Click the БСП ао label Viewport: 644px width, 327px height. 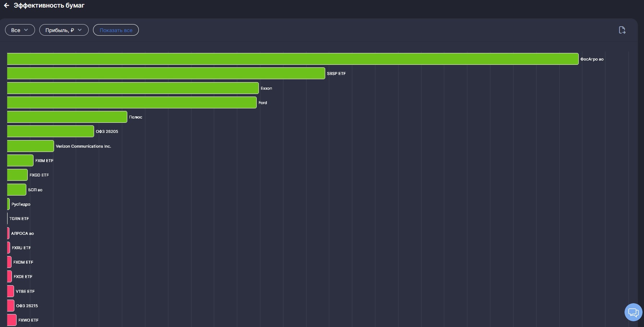point(35,190)
